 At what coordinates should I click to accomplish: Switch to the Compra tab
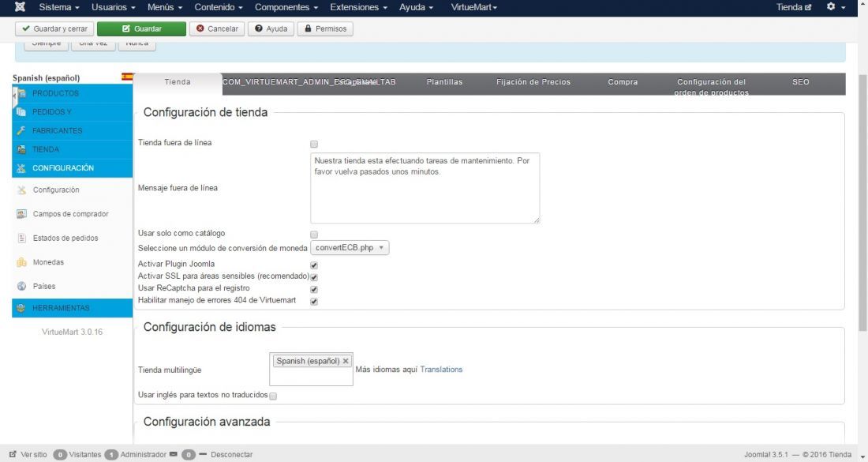(623, 82)
